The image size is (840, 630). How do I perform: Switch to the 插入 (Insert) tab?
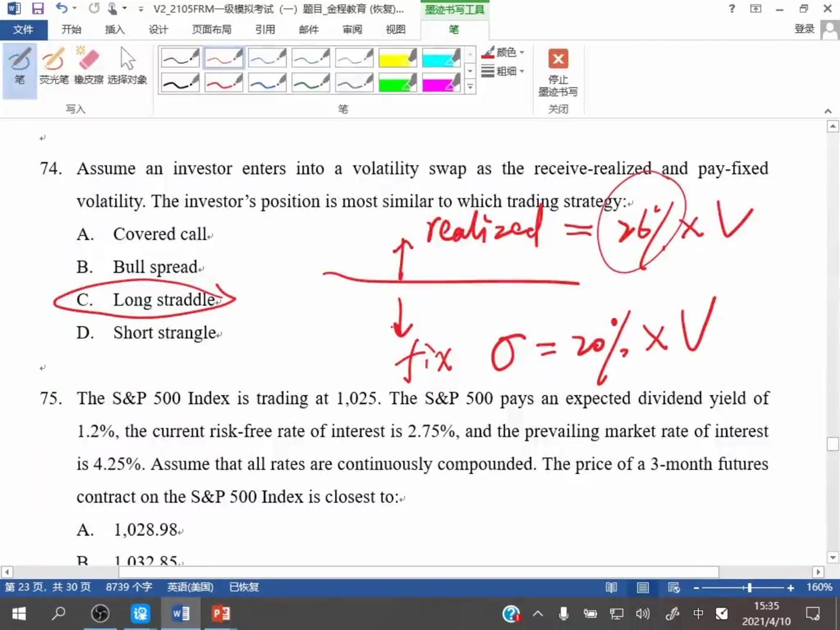pos(114,29)
